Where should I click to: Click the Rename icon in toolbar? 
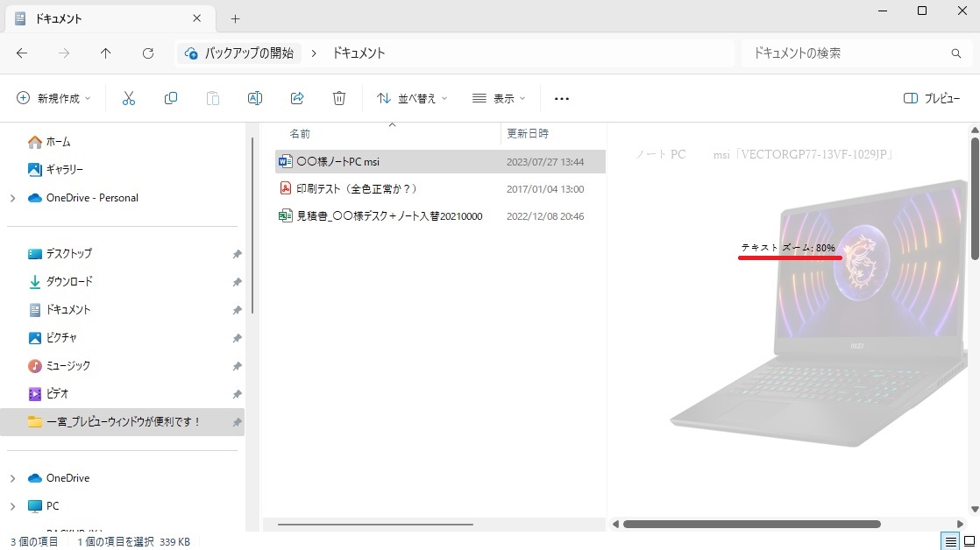(x=255, y=98)
